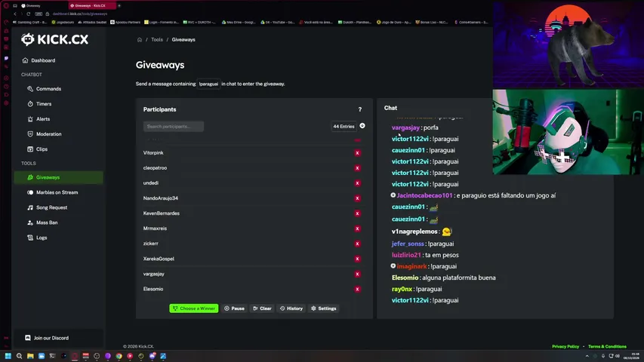Open Marbles on Stream tool

click(x=53, y=192)
